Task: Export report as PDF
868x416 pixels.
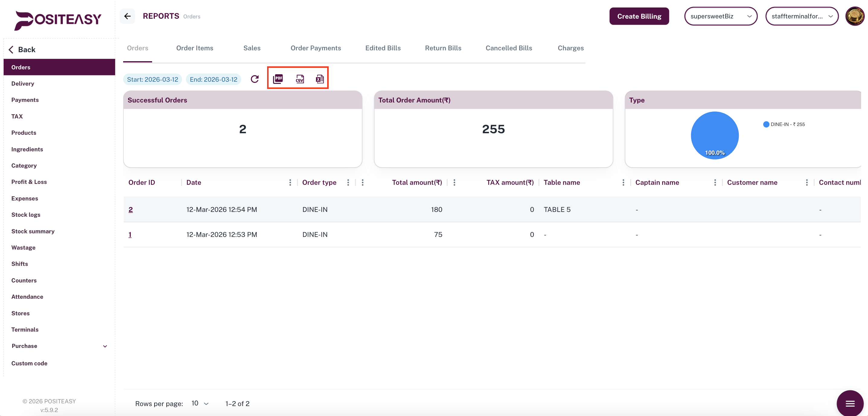Action: click(x=278, y=79)
